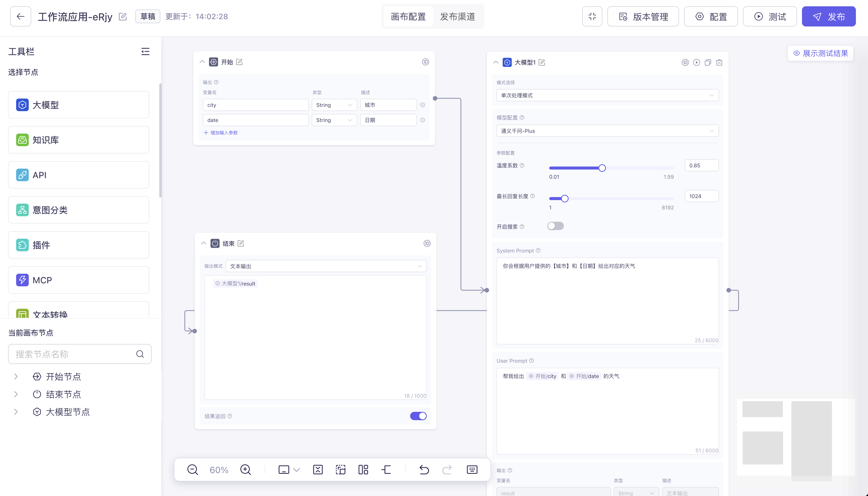Screen dimensions: 868x496
Task: Run the 大模型1 node with play icon
Action: coord(697,63)
